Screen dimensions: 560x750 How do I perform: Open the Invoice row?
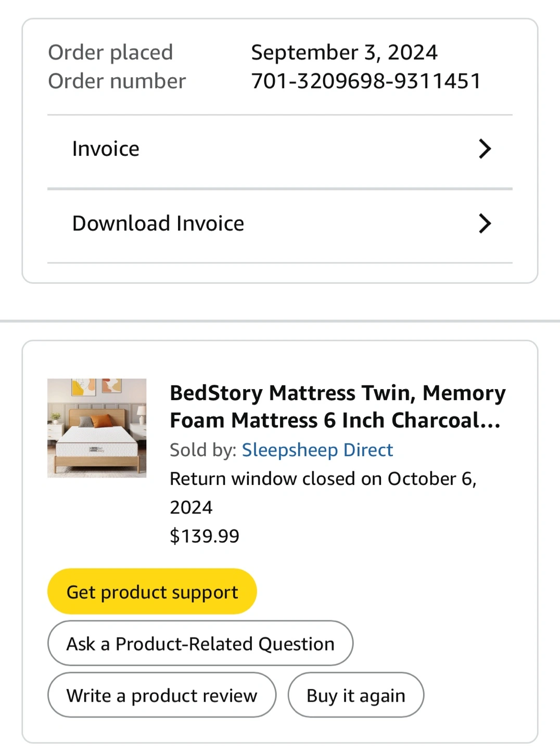[106, 149]
